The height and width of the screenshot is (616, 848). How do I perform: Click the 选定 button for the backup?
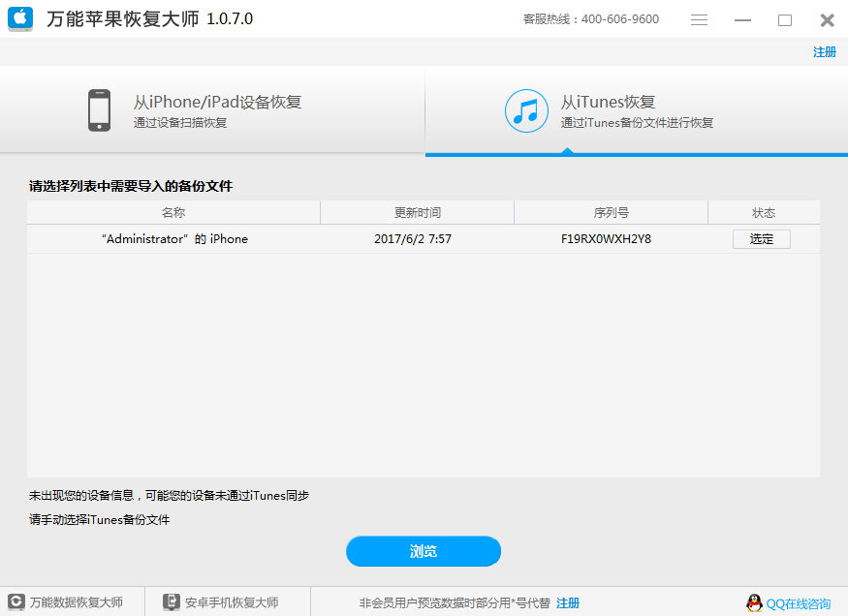coord(761,238)
